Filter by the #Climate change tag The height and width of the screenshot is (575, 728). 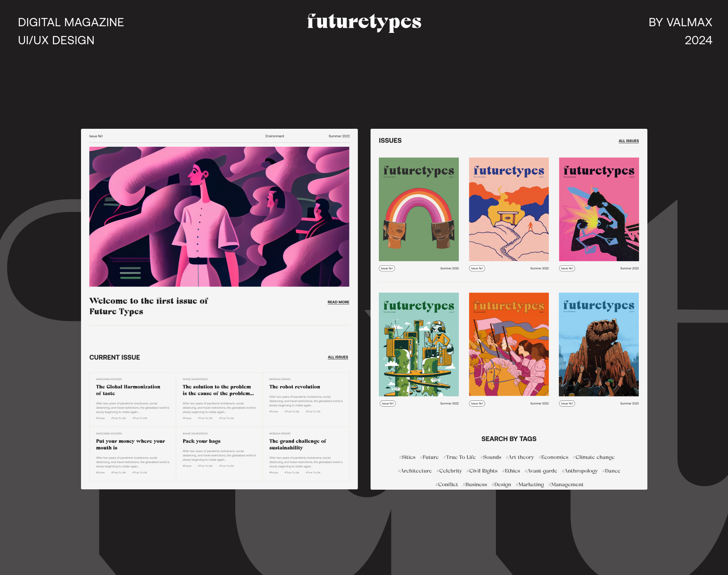[x=594, y=457]
